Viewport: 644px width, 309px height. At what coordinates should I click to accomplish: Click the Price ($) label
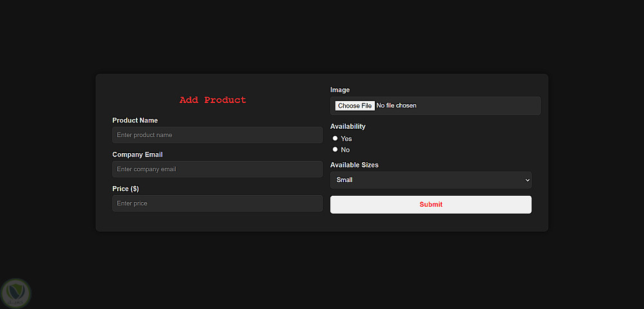pyautogui.click(x=126, y=189)
